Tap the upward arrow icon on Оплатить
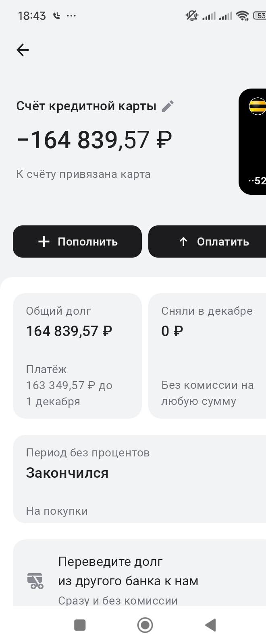 [x=183, y=242]
